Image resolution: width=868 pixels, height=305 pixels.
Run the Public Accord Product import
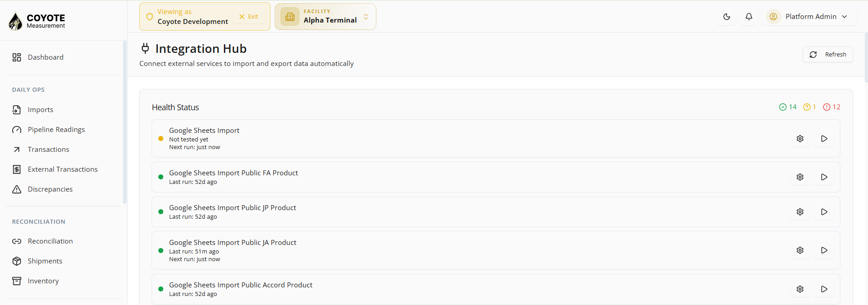(824, 289)
